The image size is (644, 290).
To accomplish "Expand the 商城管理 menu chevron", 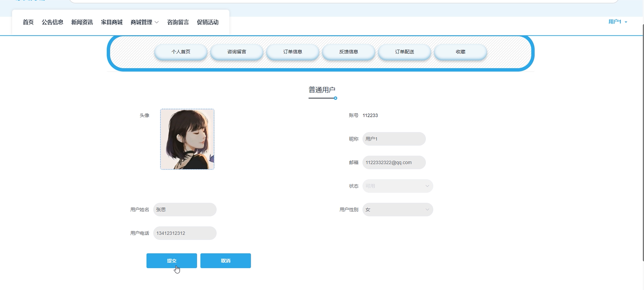I will 157,22.
